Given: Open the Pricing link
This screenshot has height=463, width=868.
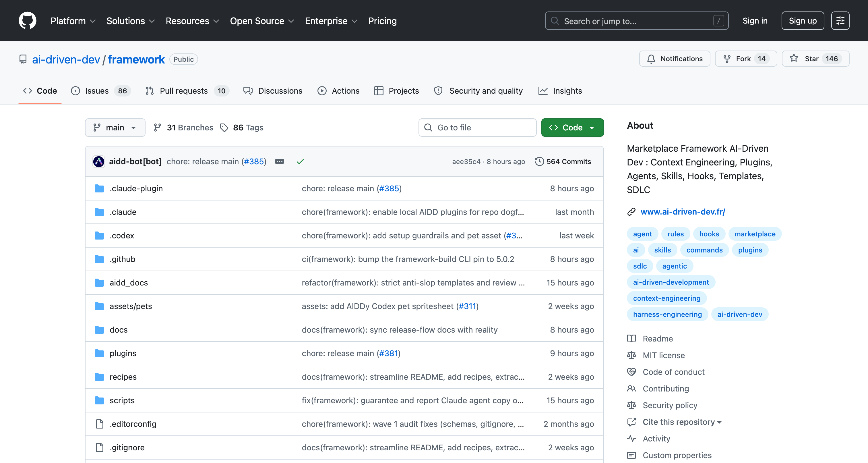Looking at the screenshot, I should pos(382,21).
